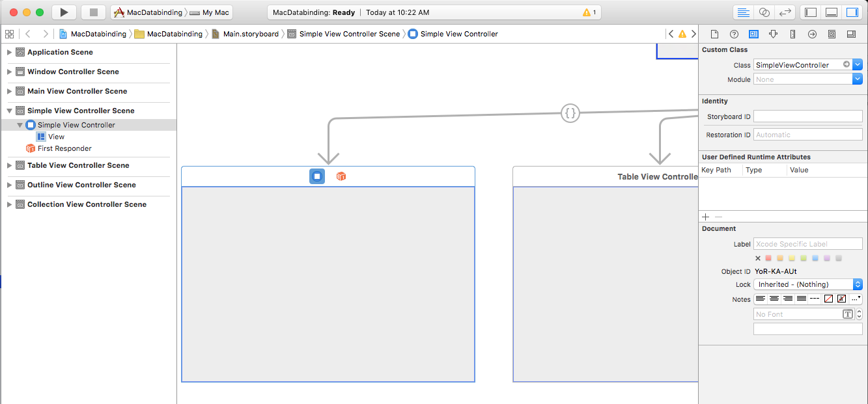Expand Window Controller Scene in outline
Screen dimensions: 868x404
pyautogui.click(x=9, y=72)
